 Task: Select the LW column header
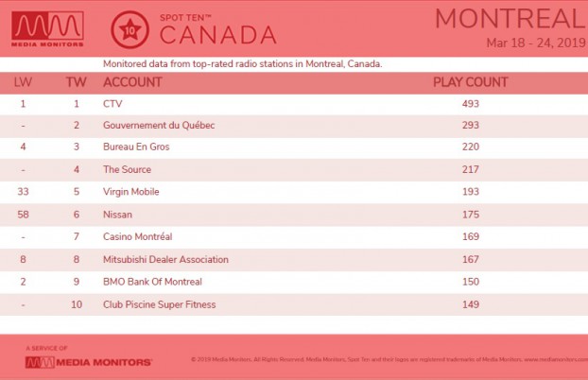(x=23, y=82)
